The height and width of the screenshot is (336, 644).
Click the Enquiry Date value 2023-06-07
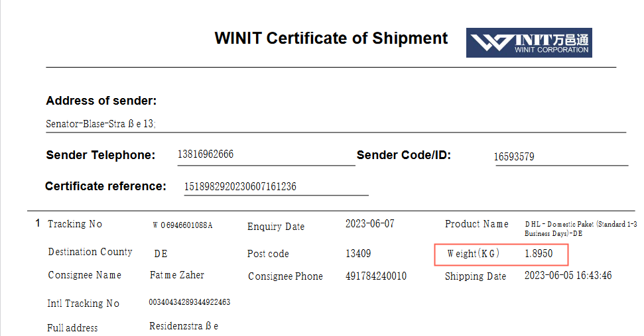point(369,224)
